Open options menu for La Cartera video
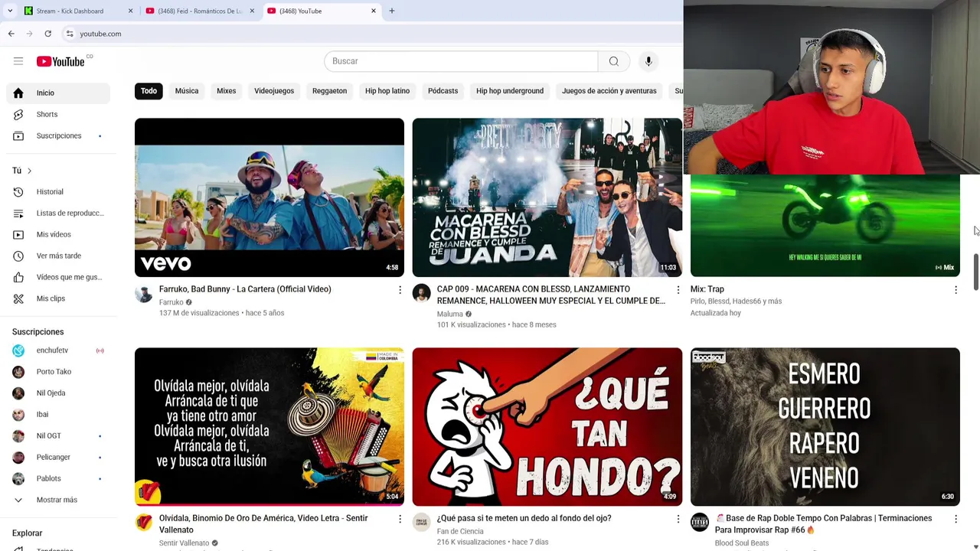The image size is (980, 551). [400, 289]
